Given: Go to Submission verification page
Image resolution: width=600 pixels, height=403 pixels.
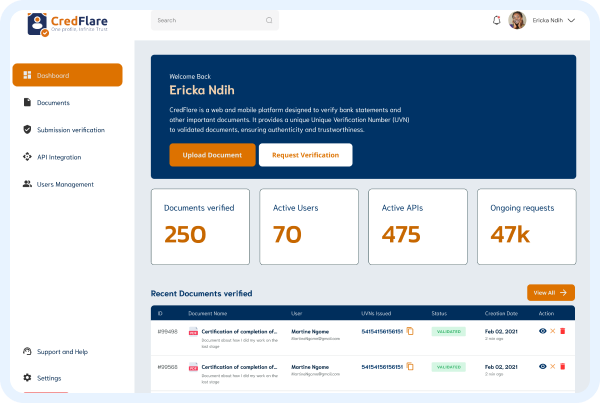Looking at the screenshot, I should click(70, 130).
